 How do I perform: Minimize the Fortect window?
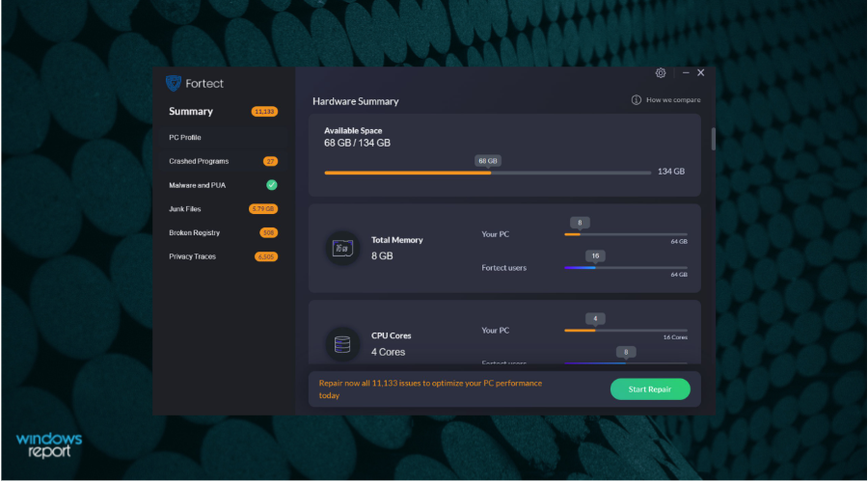[686, 73]
